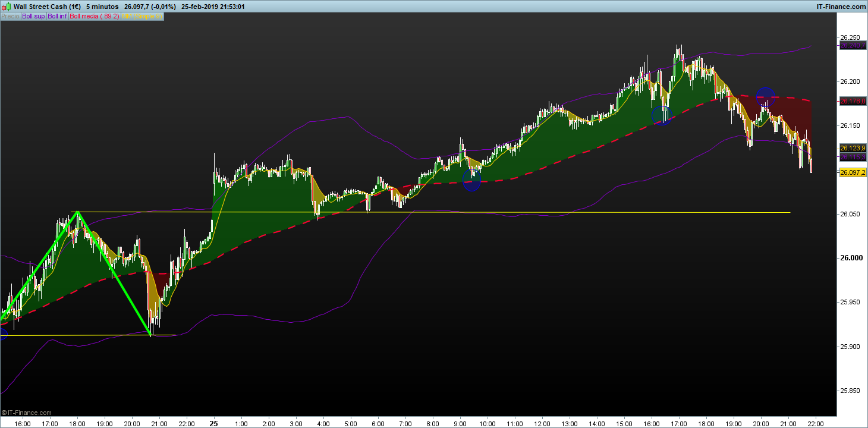Screen dimensions: 868x428
Task: Select the Precio indicator label
Action: 10,17
